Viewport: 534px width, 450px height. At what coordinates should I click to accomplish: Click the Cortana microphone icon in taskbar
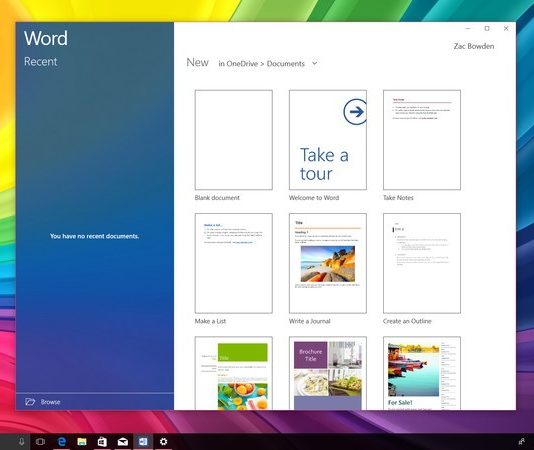(21, 442)
